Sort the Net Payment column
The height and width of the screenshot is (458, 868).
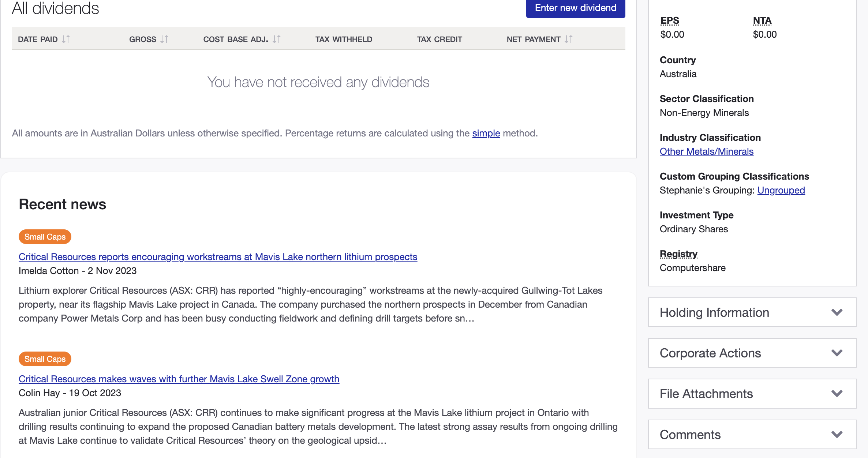[568, 39]
